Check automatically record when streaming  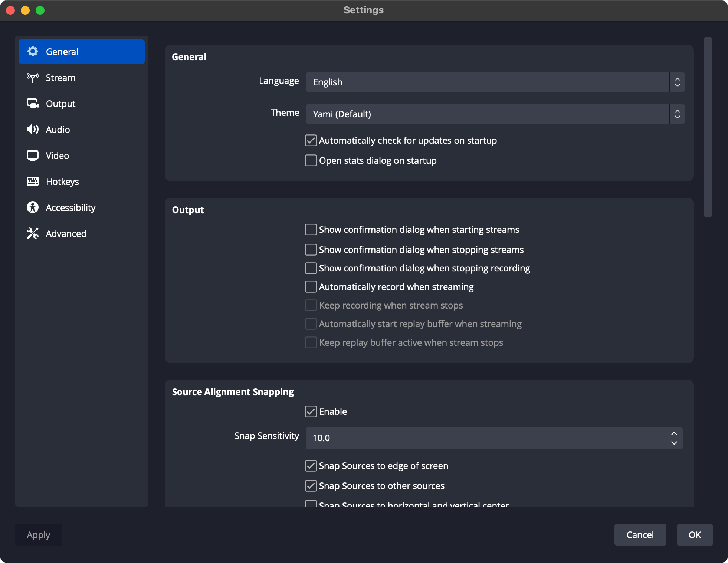(311, 287)
